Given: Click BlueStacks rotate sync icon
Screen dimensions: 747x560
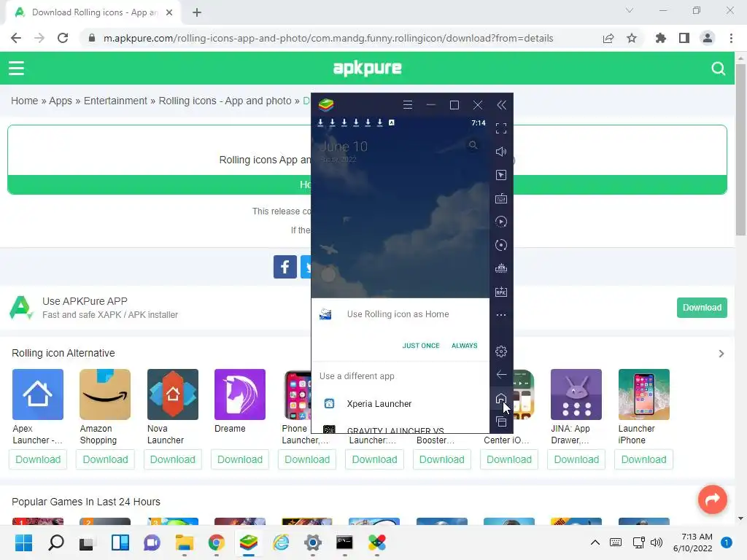Looking at the screenshot, I should click(500, 245).
